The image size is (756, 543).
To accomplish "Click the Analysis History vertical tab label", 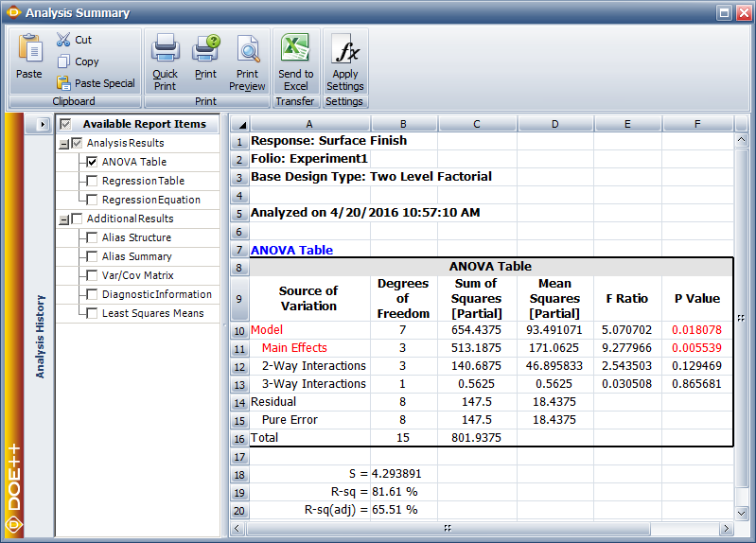I will pyautogui.click(x=40, y=337).
